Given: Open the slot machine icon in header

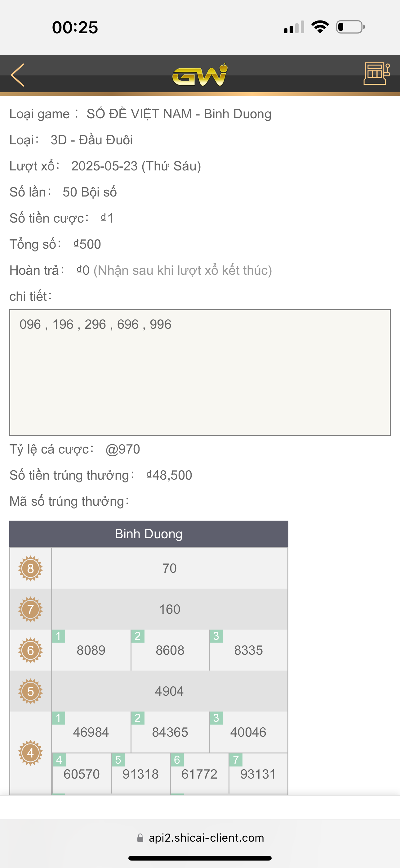Looking at the screenshot, I should 376,73.
